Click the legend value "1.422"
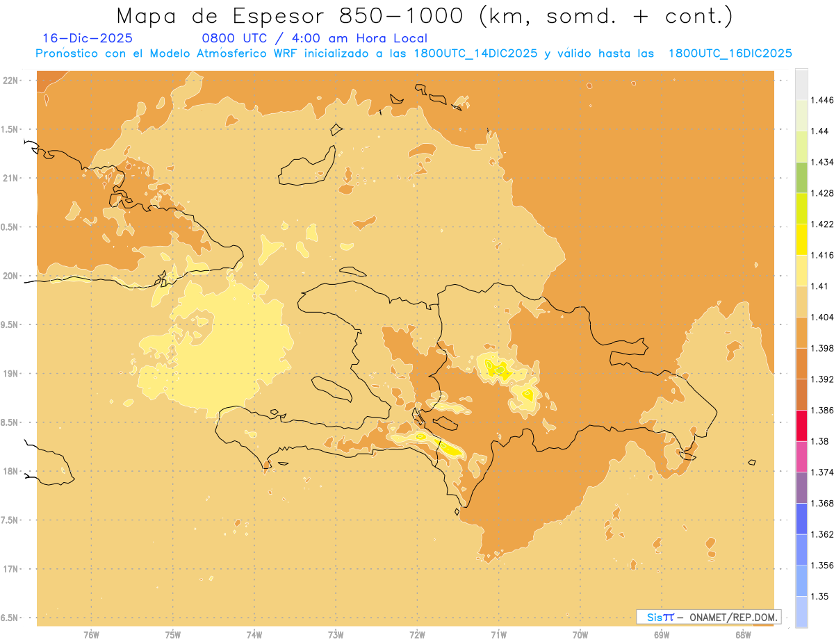834x644 pixels. click(822, 224)
